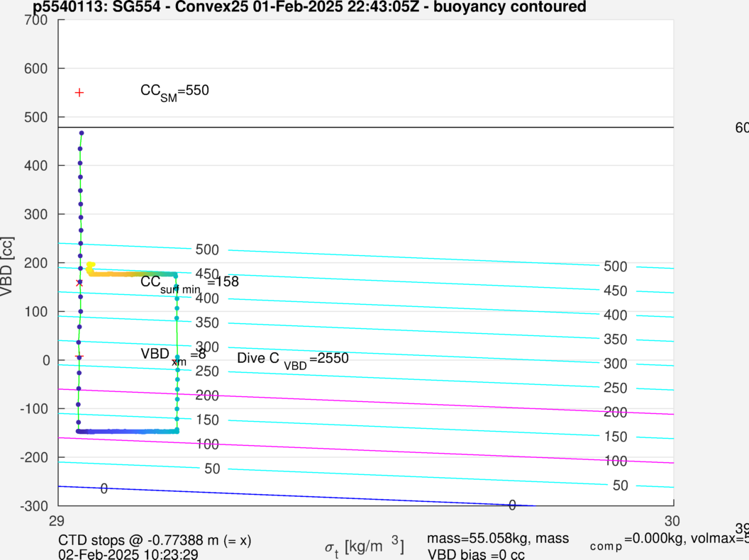Click the yellow data points cluster near VBD 200

(x=90, y=265)
